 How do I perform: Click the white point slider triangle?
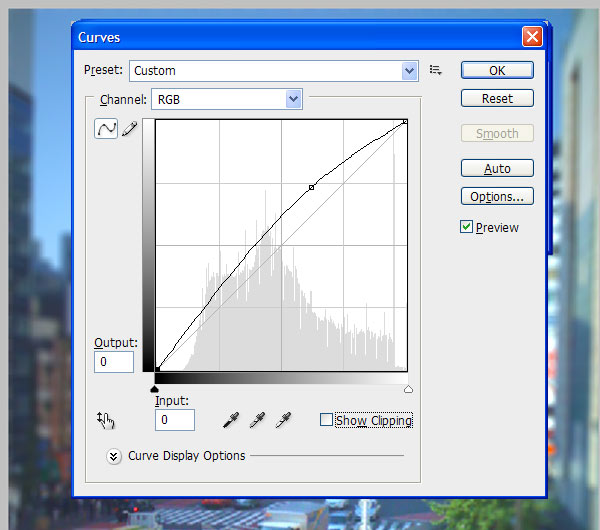point(408,389)
